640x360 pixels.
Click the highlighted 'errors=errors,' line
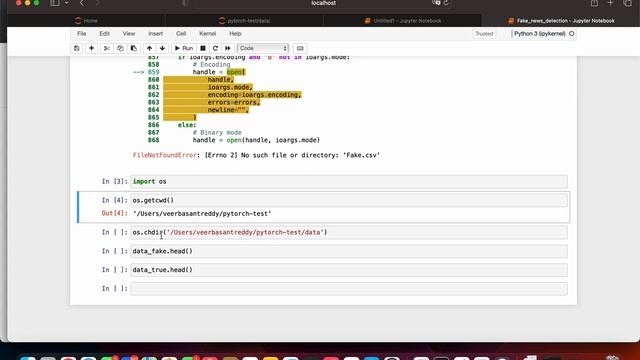[x=233, y=102]
